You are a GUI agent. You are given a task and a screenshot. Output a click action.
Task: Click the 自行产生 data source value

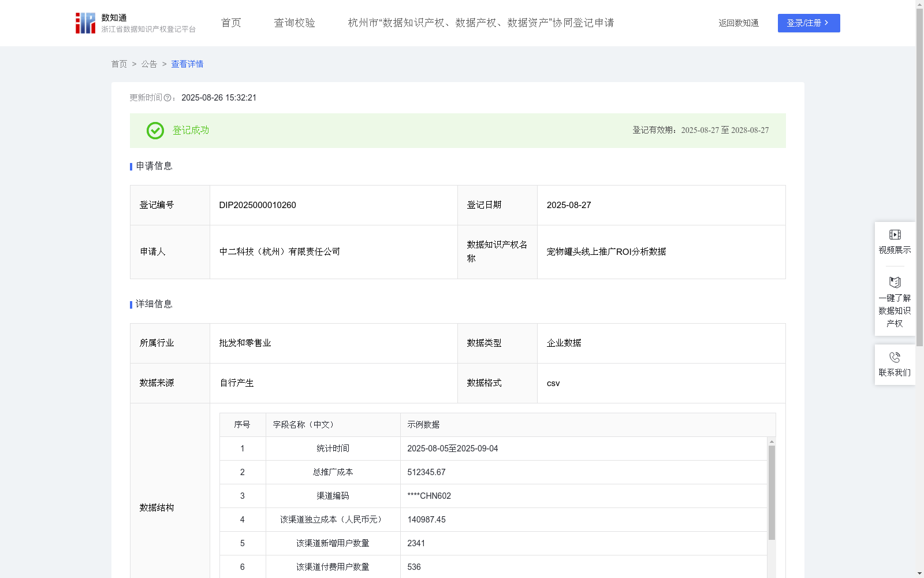point(237,383)
